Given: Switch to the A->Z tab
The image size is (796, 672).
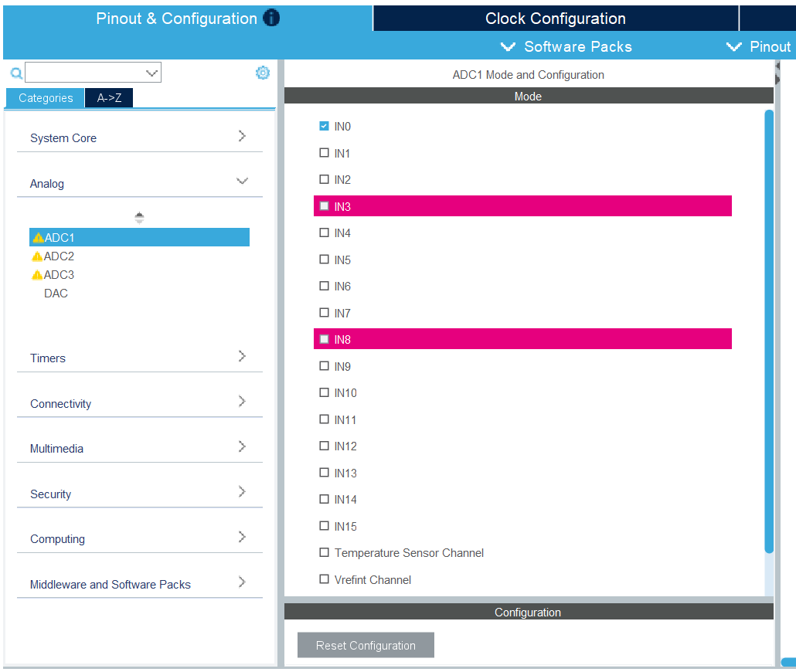Looking at the screenshot, I should tap(109, 98).
